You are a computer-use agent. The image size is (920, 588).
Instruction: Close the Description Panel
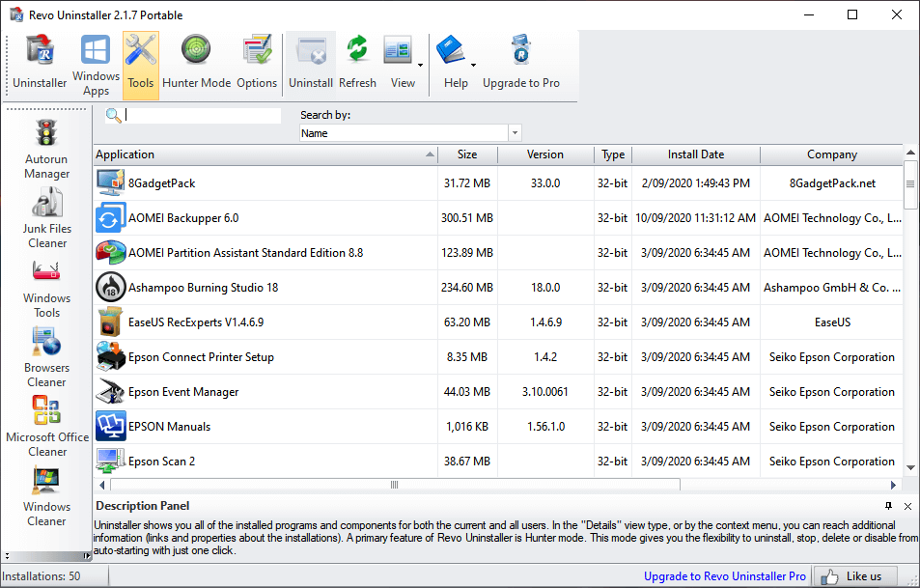pyautogui.click(x=907, y=506)
